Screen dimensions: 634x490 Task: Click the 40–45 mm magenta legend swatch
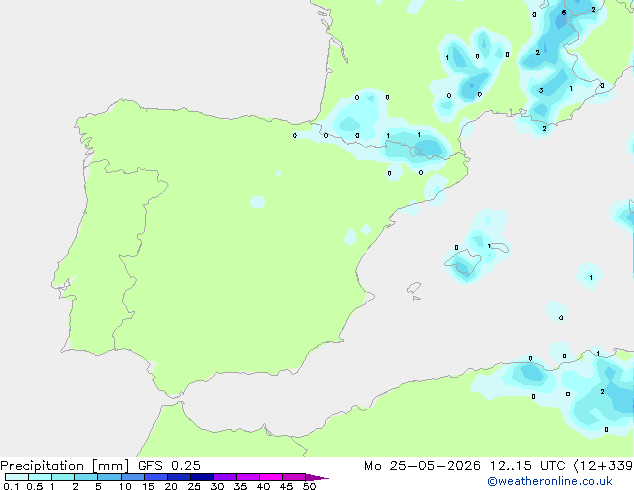point(271,477)
